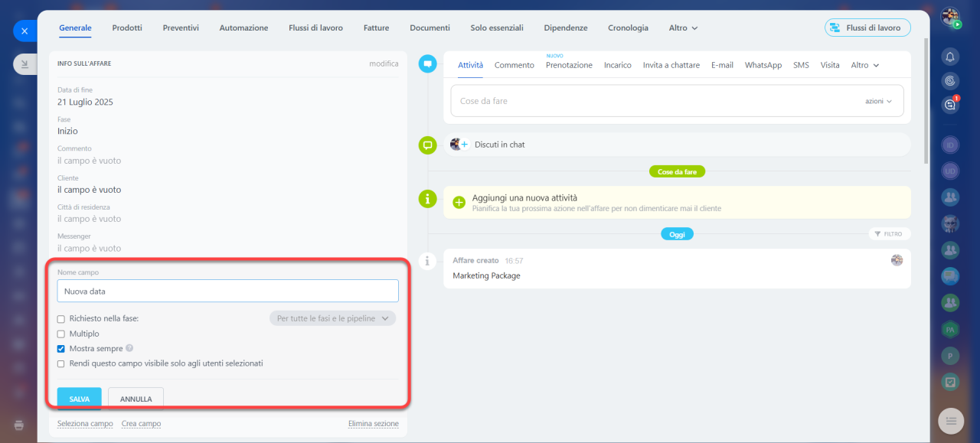The image size is (980, 443).
Task: Open the FILTRO timeline filter
Action: tap(890, 234)
